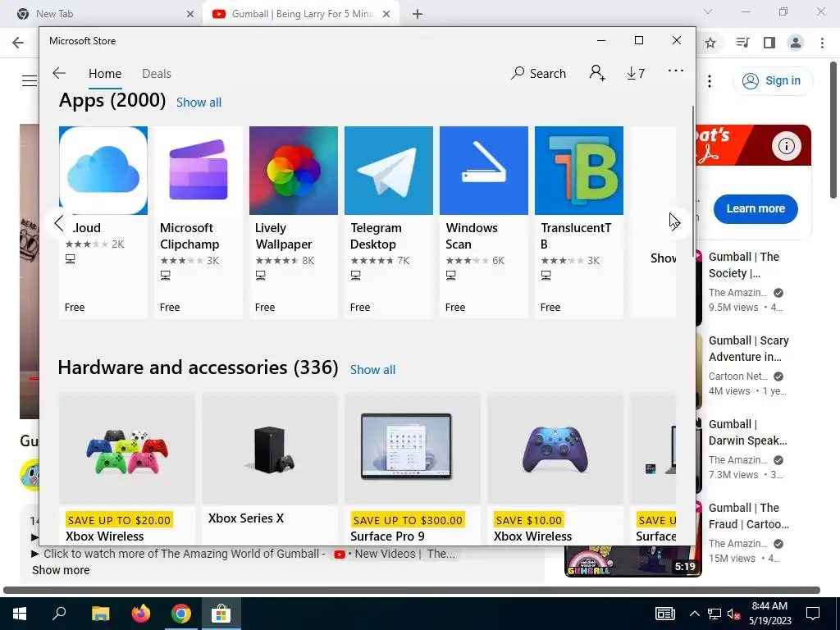
Task: Open the 5:19 video thumbnail
Action: tap(632, 561)
